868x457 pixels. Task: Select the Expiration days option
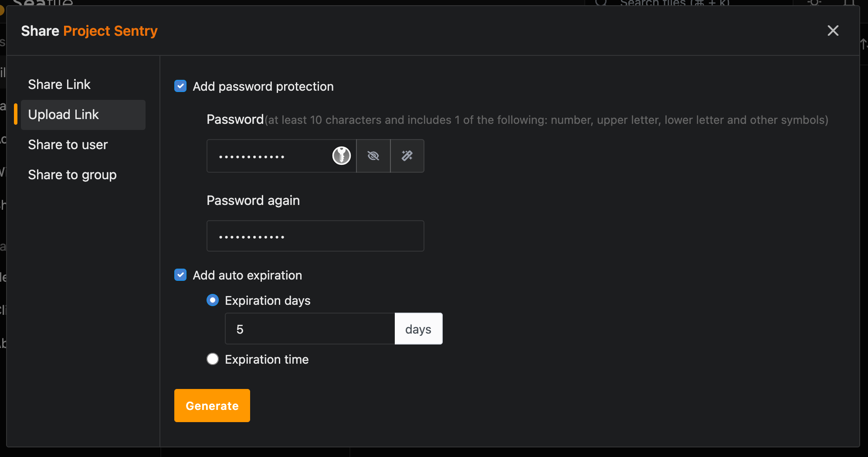pos(213,300)
